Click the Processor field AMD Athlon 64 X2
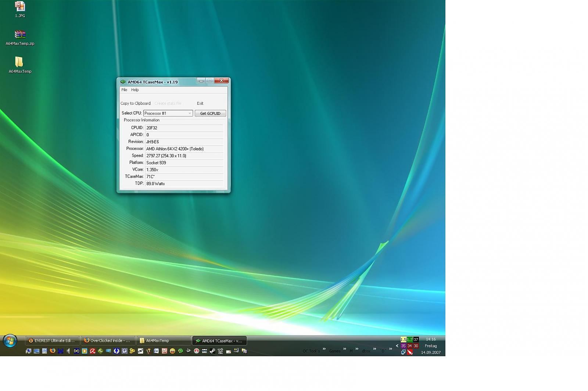 pos(184,148)
